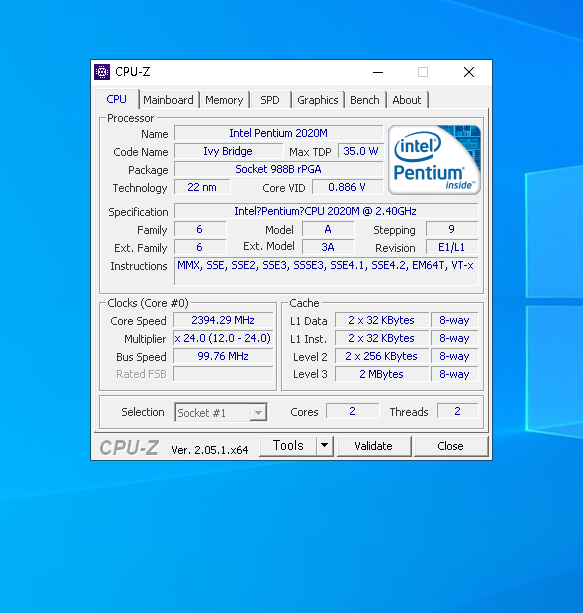Click the Cores value 2
This screenshot has height=613, width=583.
point(352,411)
